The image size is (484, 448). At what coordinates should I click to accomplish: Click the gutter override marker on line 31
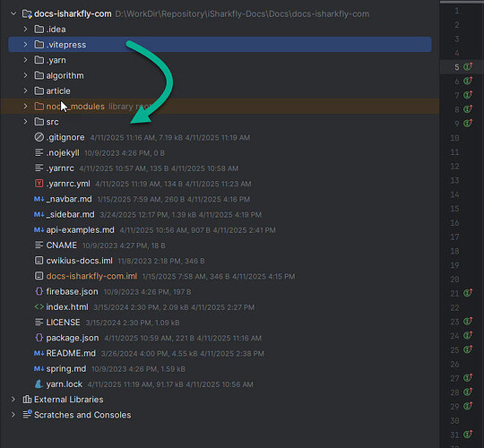(468, 435)
